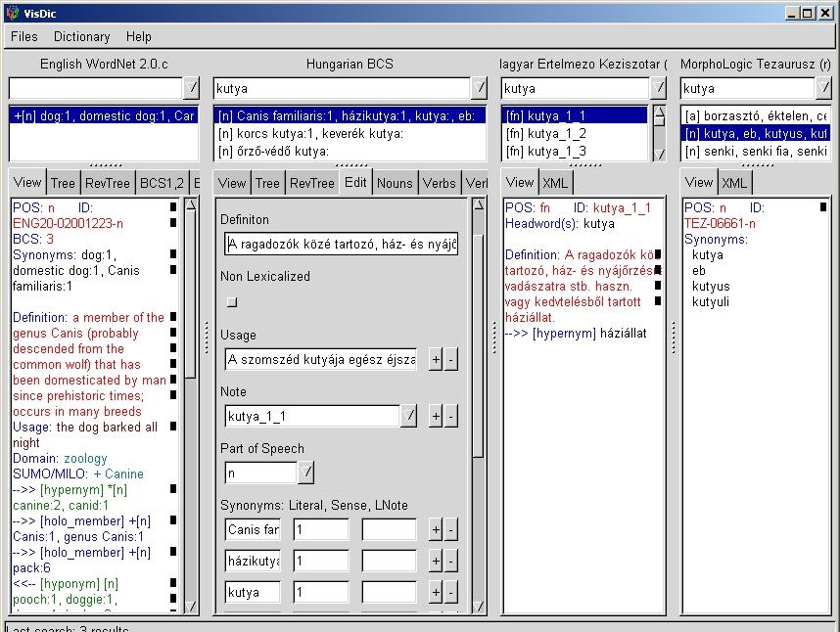Open BCS1,2 tab in English WordNet
The width and height of the screenshot is (840, 632).
tap(162, 183)
